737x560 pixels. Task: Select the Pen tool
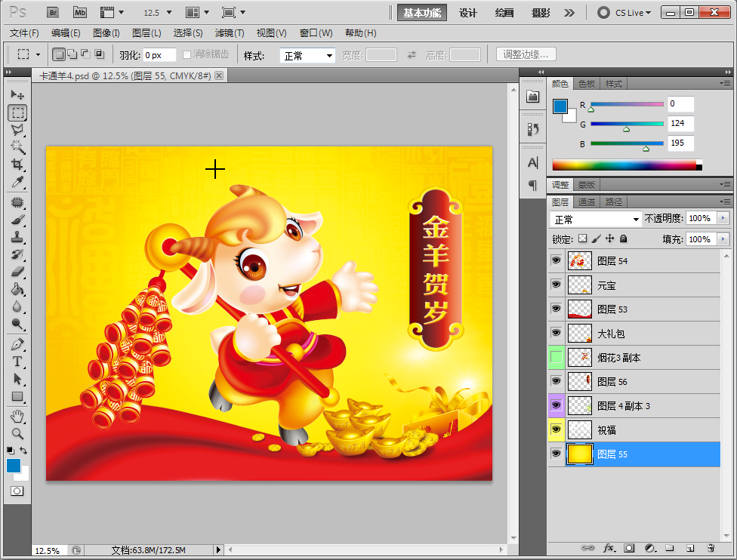pyautogui.click(x=17, y=344)
